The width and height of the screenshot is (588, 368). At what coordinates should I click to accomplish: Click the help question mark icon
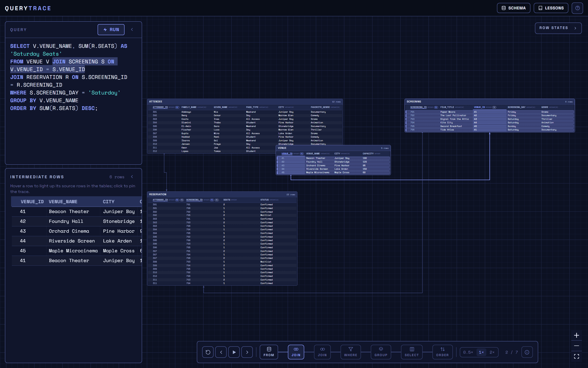(x=577, y=8)
